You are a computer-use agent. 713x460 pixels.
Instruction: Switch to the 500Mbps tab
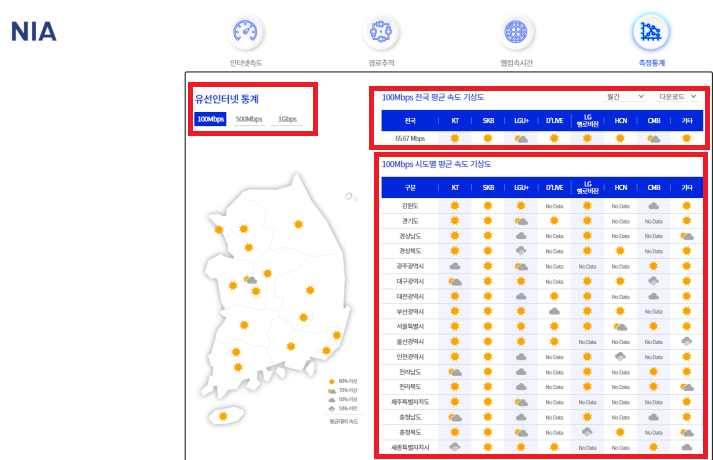(249, 119)
